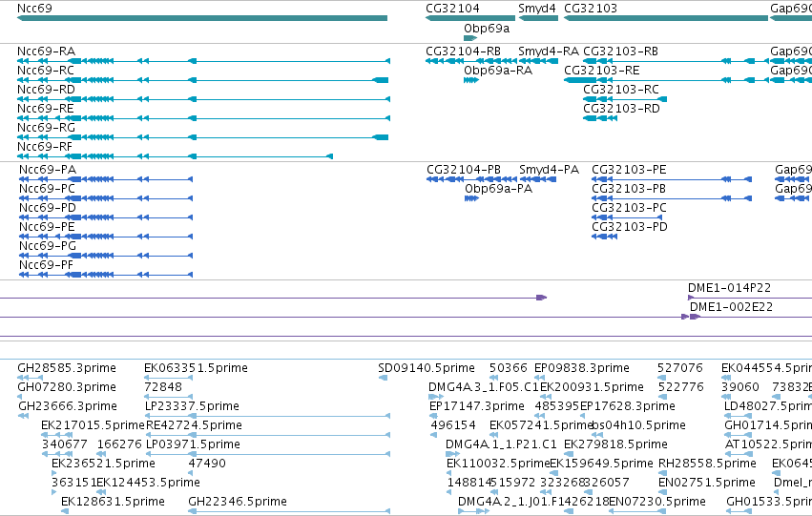Click EST bs04h10.5prime
812x516 pixels.
pyautogui.click(x=638, y=425)
